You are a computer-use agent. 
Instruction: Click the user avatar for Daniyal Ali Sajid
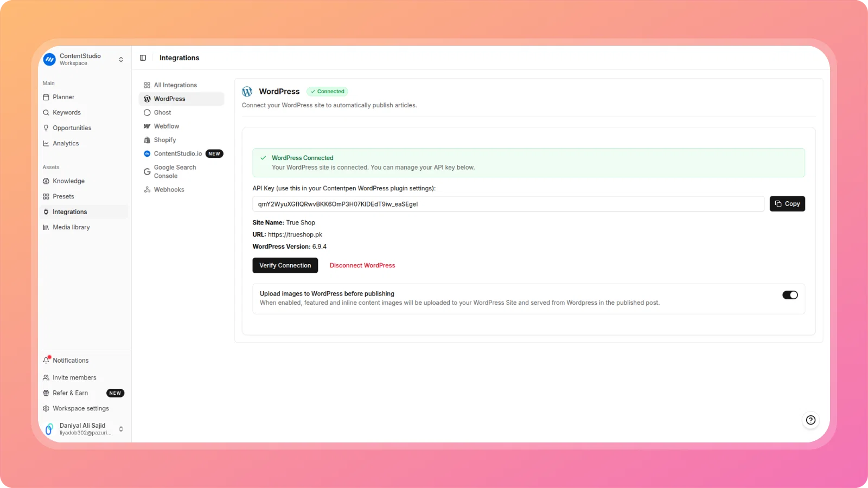(x=49, y=429)
